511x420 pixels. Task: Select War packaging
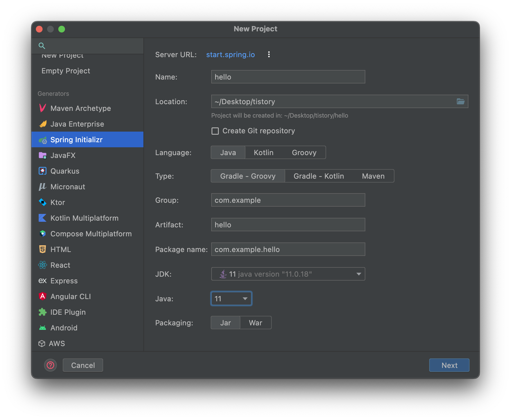point(256,323)
